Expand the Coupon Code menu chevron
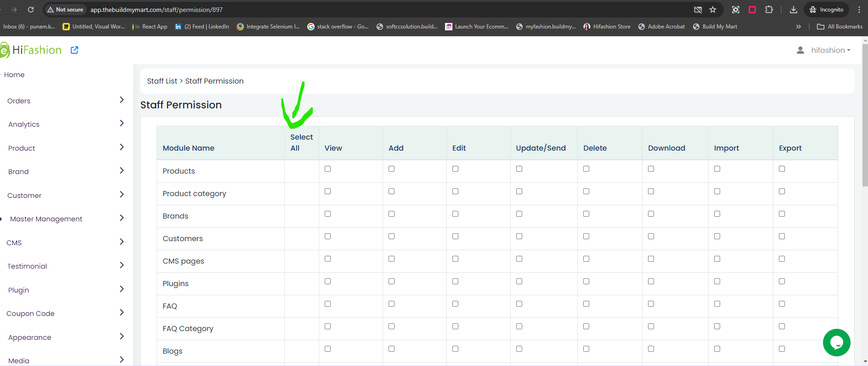The height and width of the screenshot is (366, 868). (122, 312)
